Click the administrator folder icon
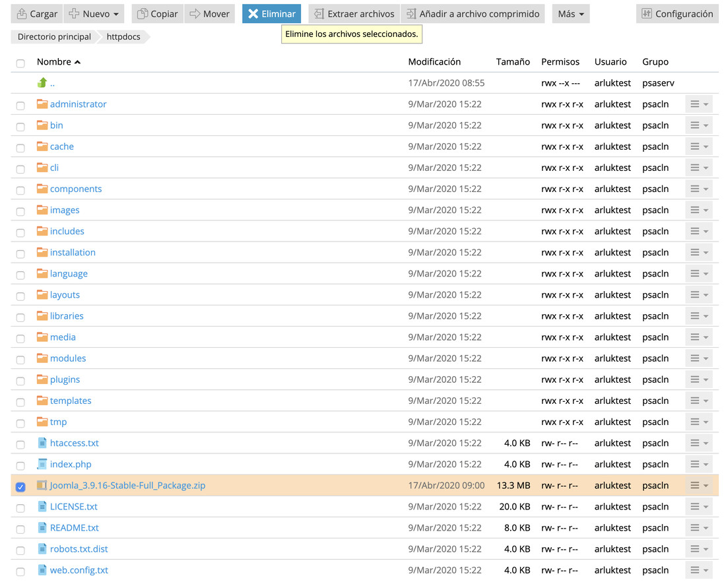 pyautogui.click(x=42, y=104)
